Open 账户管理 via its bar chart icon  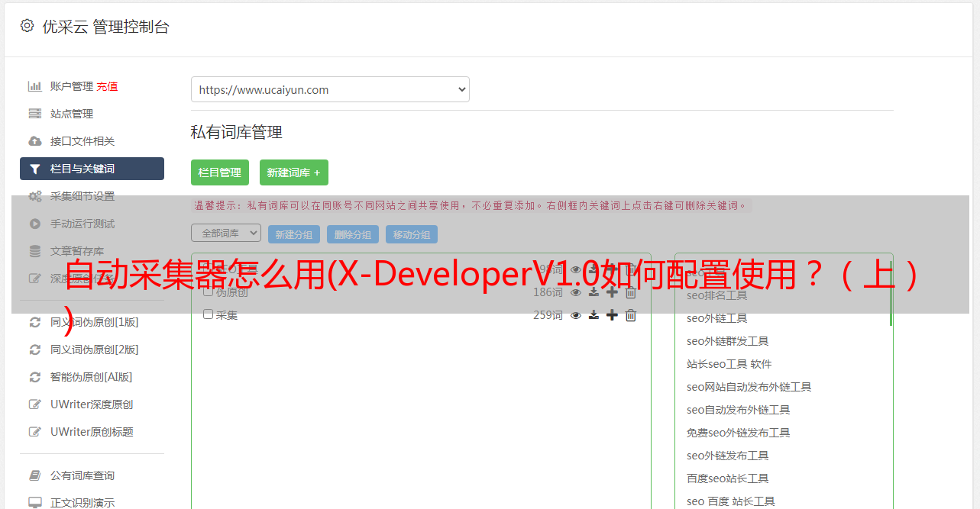tap(34, 86)
